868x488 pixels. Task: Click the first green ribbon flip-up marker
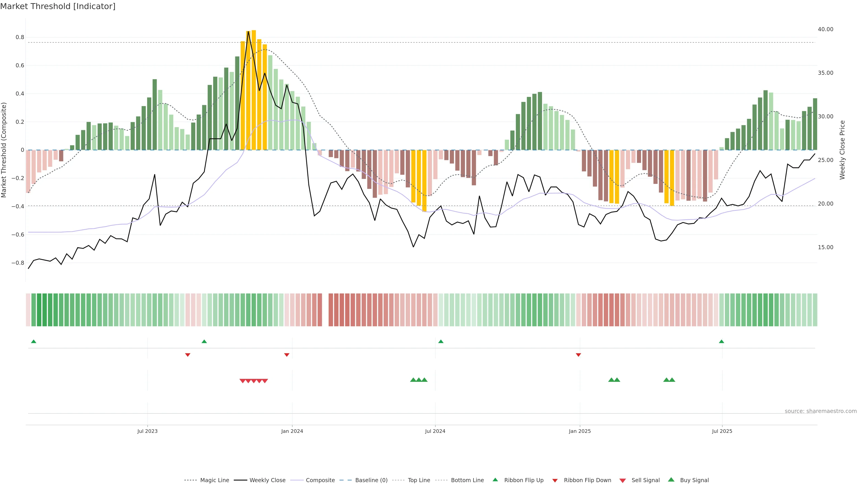(x=34, y=342)
